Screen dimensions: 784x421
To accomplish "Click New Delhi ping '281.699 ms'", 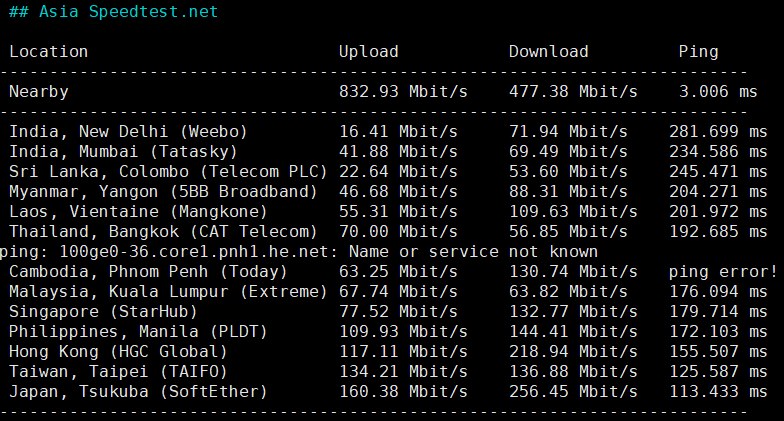I will (718, 132).
